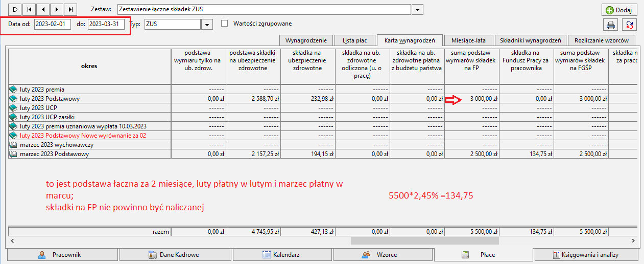The width and height of the screenshot is (644, 264).
Task: Click the 4 745,95 zł total cell
Action: pos(253,231)
